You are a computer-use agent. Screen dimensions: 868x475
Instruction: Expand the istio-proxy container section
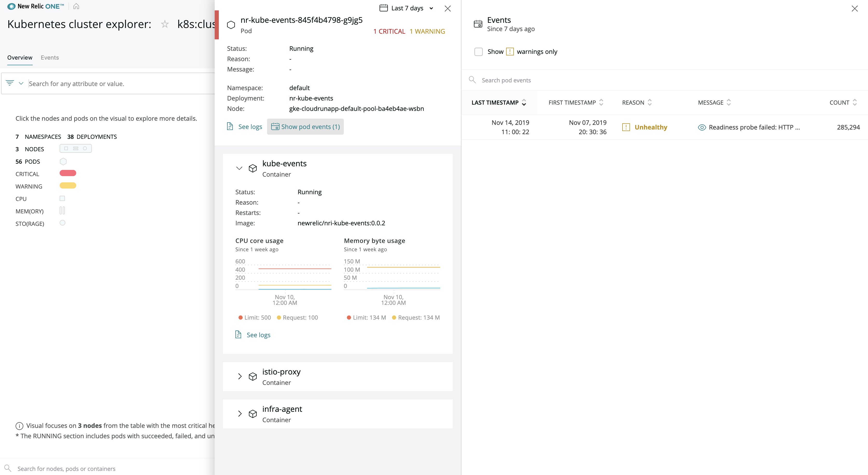pyautogui.click(x=240, y=376)
